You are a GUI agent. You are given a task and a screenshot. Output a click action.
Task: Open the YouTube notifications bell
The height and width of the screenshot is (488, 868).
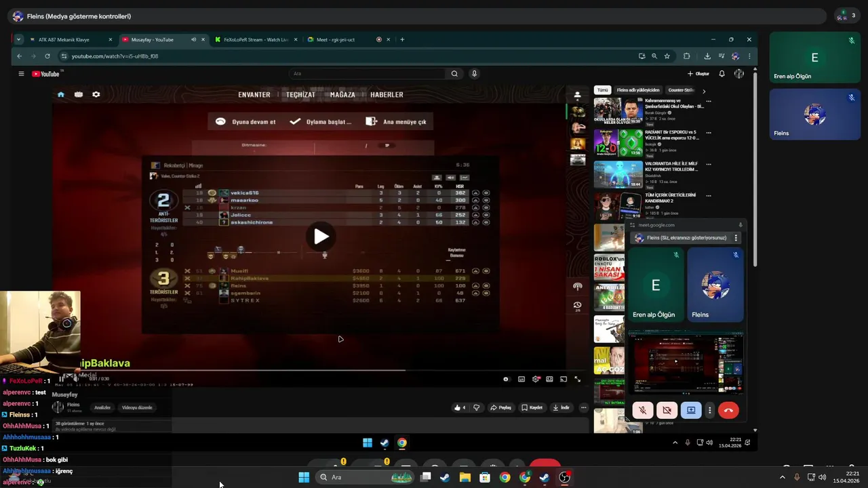click(722, 74)
